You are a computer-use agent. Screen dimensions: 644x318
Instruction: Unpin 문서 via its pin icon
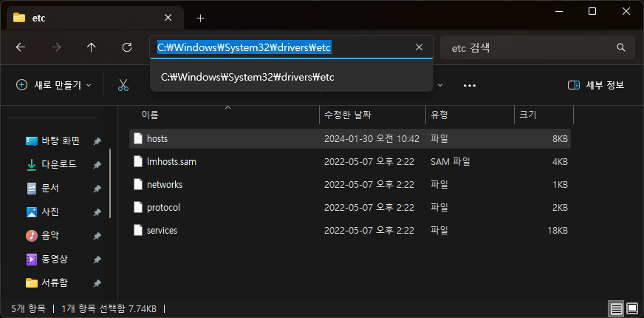[97, 189]
